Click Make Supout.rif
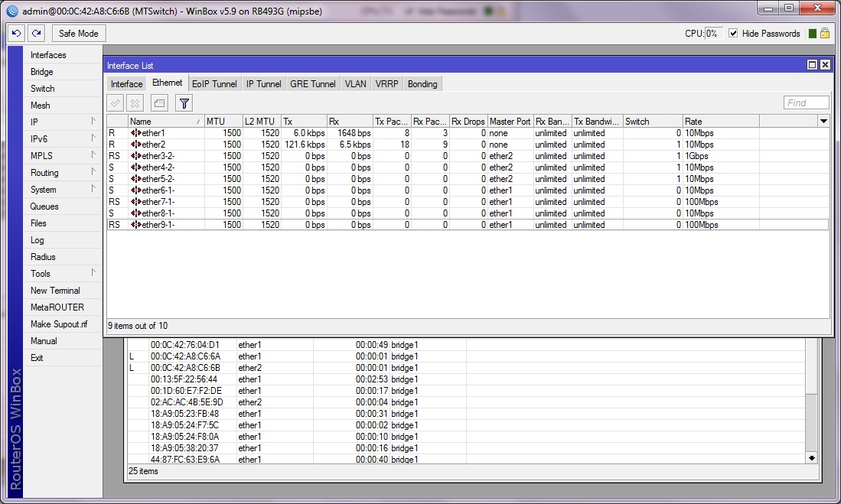The height and width of the screenshot is (504, 841). click(x=62, y=324)
